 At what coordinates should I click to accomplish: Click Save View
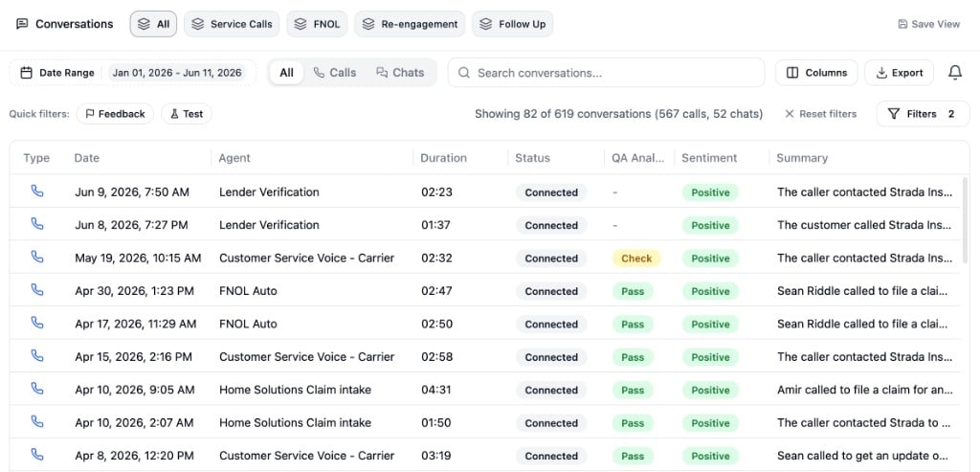(928, 24)
